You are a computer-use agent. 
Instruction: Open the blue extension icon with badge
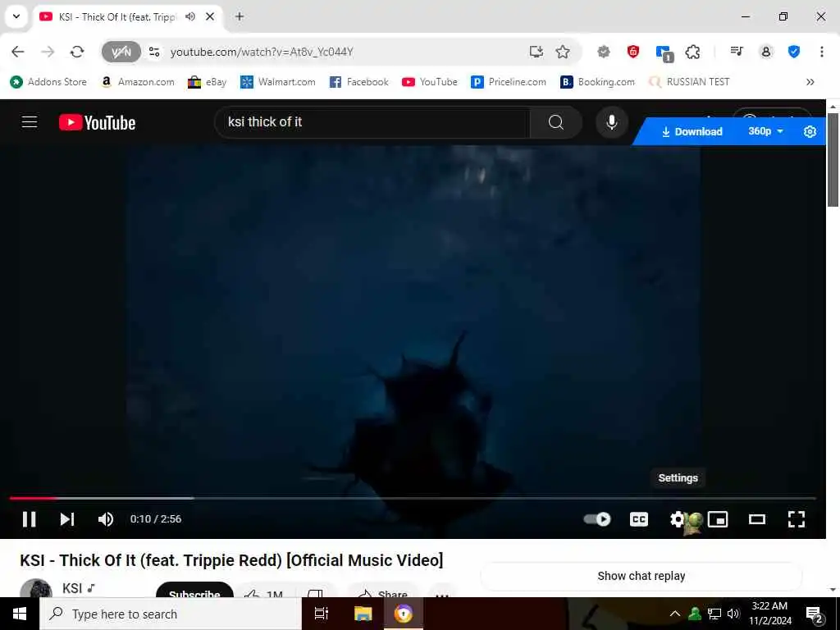664,53
